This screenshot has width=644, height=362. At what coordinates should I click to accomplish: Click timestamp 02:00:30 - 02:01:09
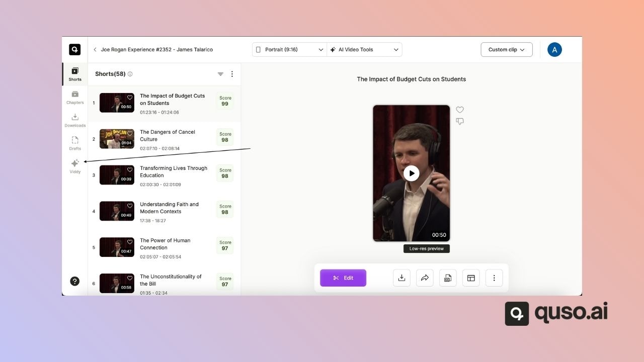click(x=160, y=185)
